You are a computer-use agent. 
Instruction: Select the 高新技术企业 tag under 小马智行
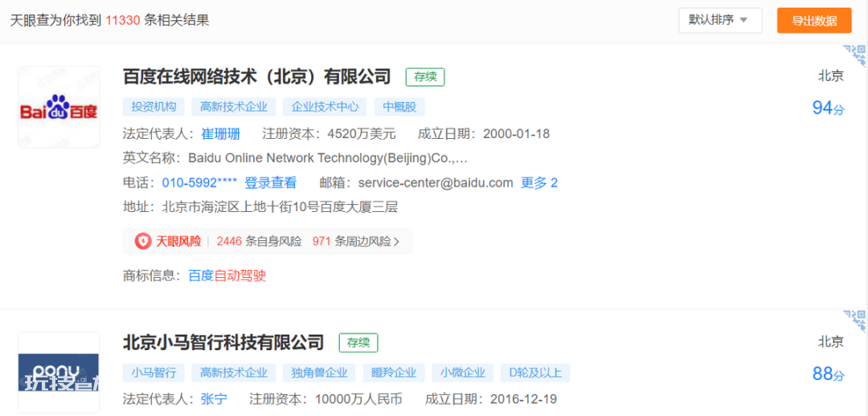(234, 373)
